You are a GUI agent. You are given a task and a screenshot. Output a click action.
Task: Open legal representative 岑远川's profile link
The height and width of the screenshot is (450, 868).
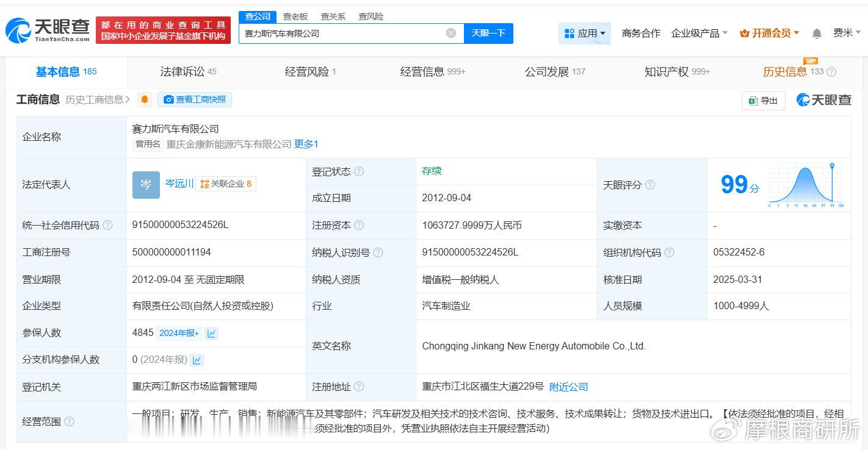tap(179, 184)
